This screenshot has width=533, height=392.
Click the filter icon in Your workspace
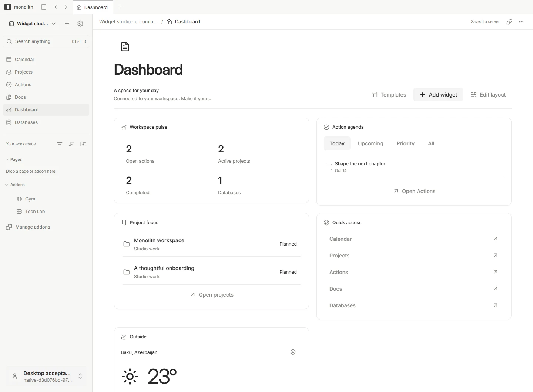60,144
